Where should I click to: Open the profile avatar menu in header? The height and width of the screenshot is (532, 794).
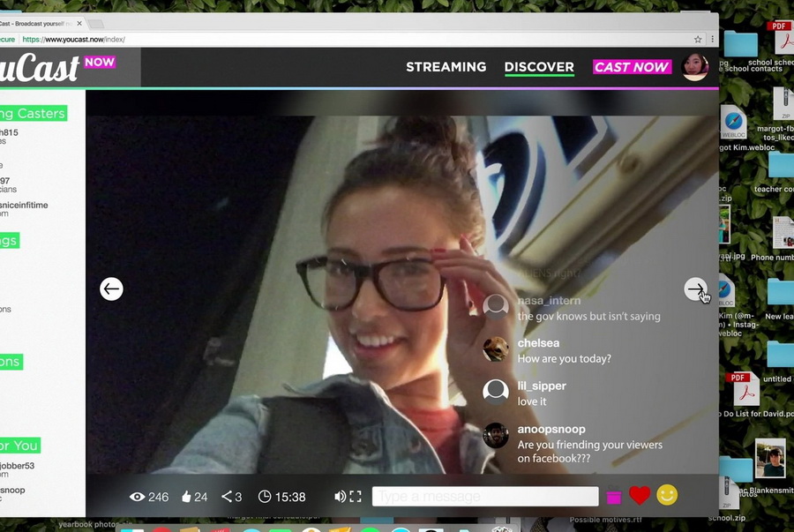(695, 67)
